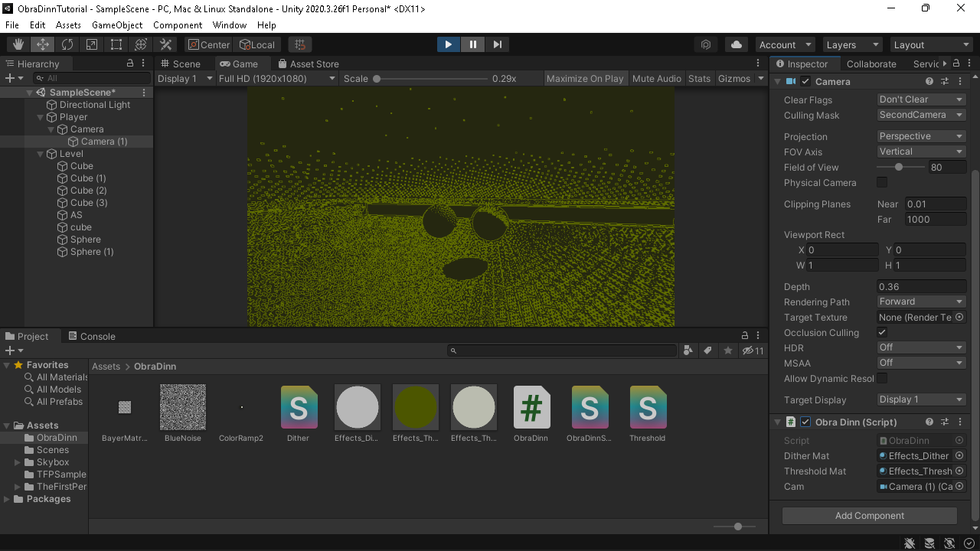Open Culling Mask dropdown
Screen dimensions: 980x551
(x=921, y=115)
